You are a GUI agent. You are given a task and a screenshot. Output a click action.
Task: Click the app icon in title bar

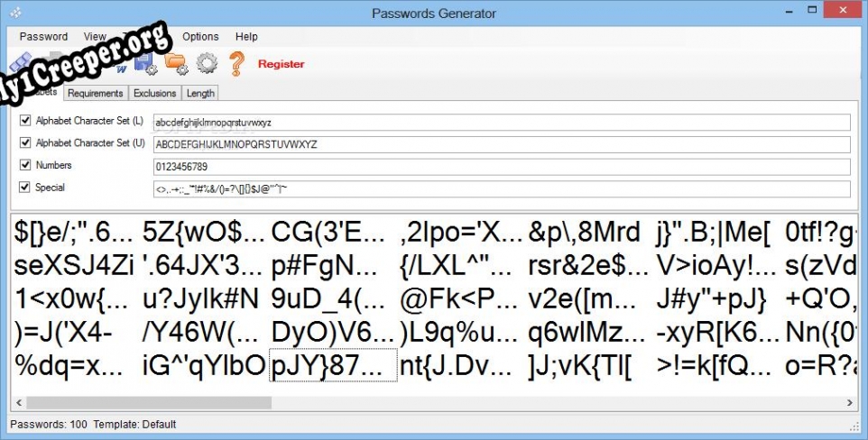click(15, 13)
